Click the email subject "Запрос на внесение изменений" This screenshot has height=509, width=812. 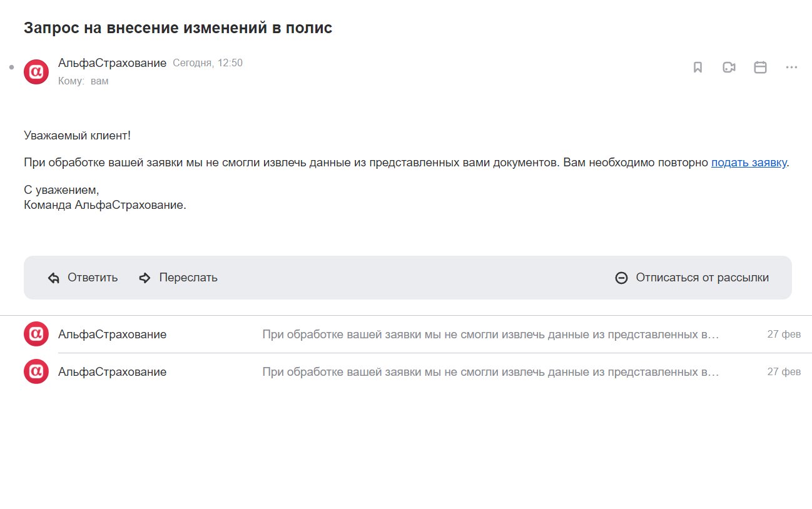tap(178, 28)
